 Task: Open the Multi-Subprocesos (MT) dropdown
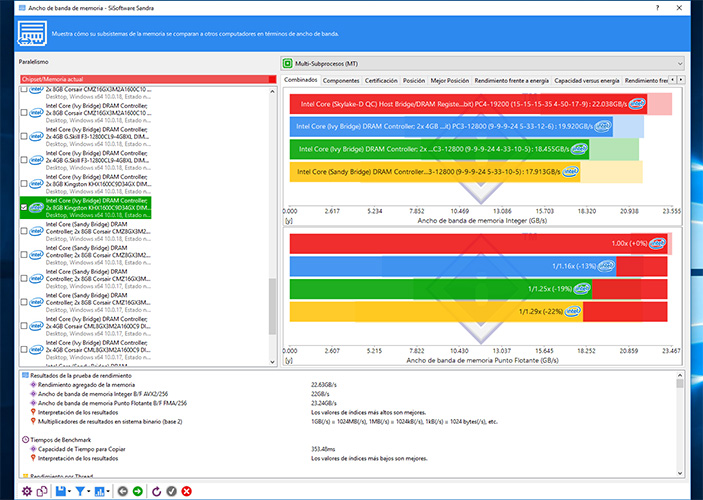(482, 64)
